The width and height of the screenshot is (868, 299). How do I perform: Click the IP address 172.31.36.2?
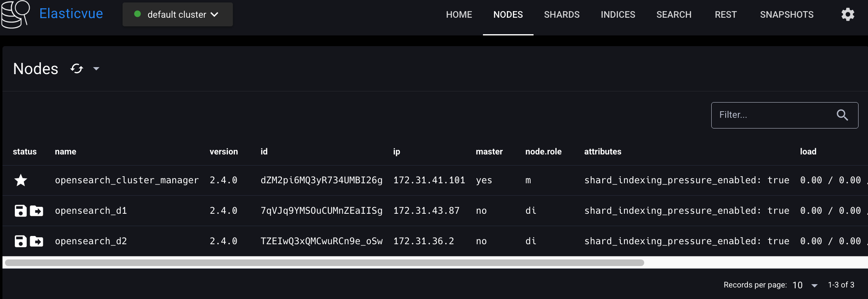(424, 241)
